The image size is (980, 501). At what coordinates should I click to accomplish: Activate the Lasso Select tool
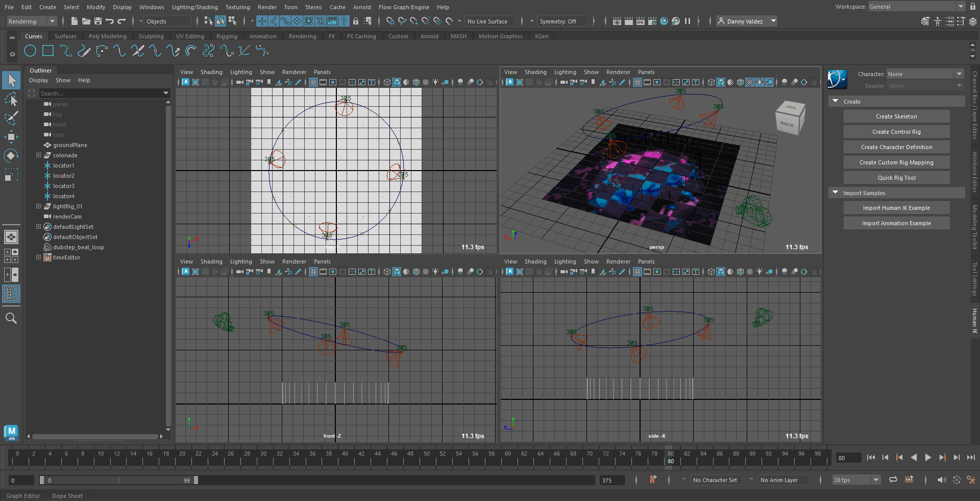11,99
